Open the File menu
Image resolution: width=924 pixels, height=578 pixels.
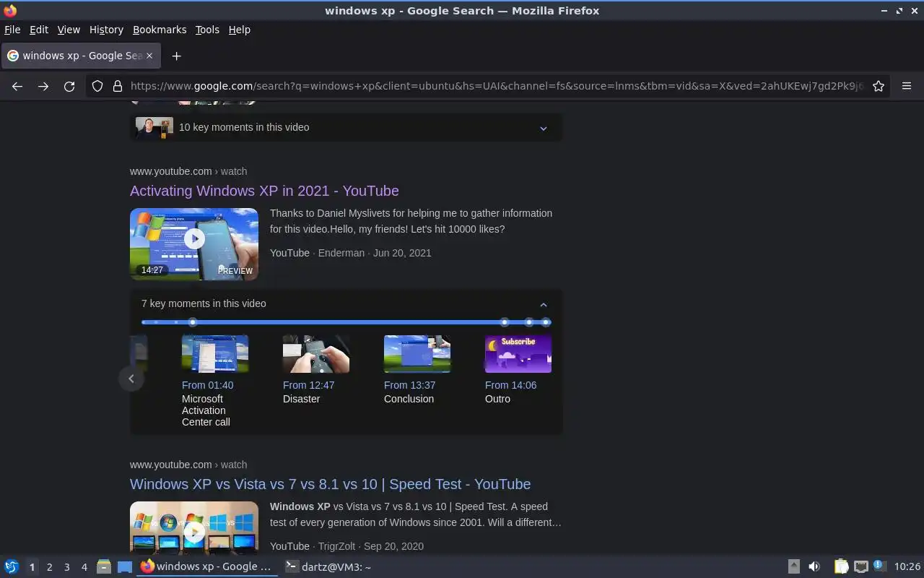[x=12, y=30]
